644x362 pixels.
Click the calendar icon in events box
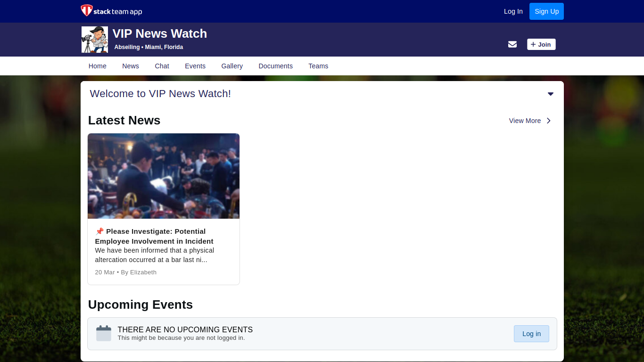104,333
